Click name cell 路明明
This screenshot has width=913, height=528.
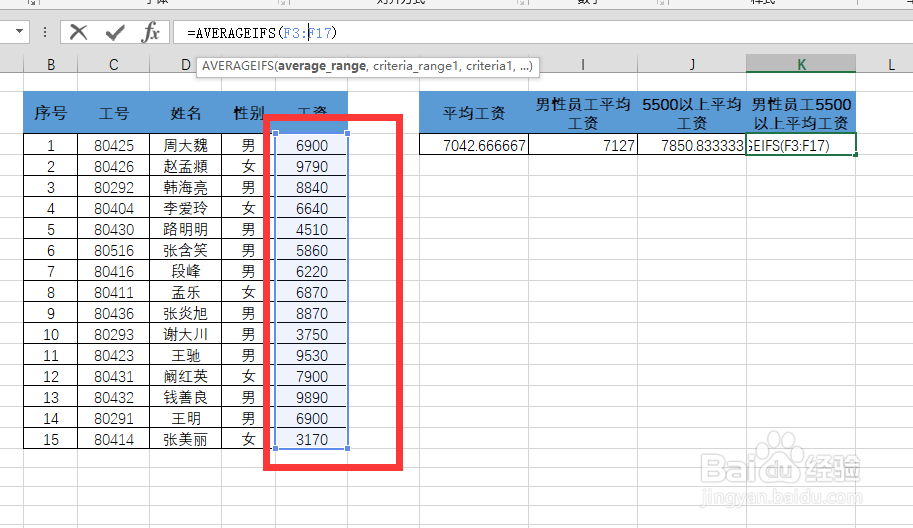185,229
